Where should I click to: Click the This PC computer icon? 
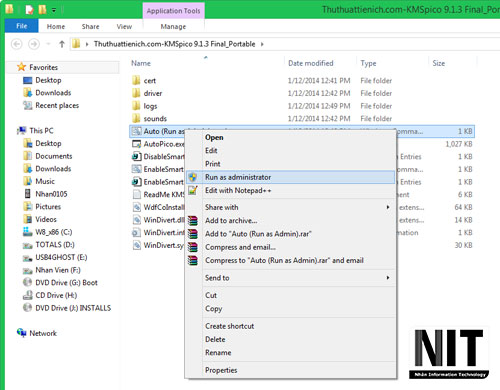tap(22, 130)
